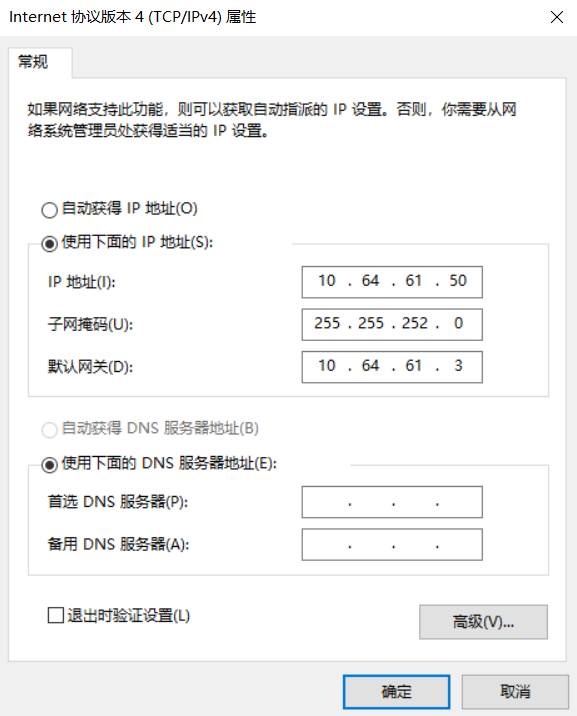Click the second octet 64 of IP 地址

coord(370,281)
